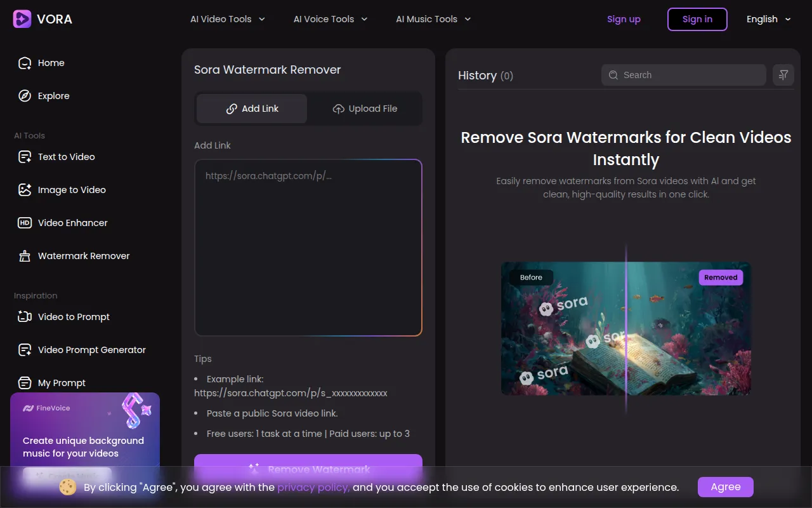812x508 pixels.
Task: Select the Explore compass icon
Action: (25, 96)
